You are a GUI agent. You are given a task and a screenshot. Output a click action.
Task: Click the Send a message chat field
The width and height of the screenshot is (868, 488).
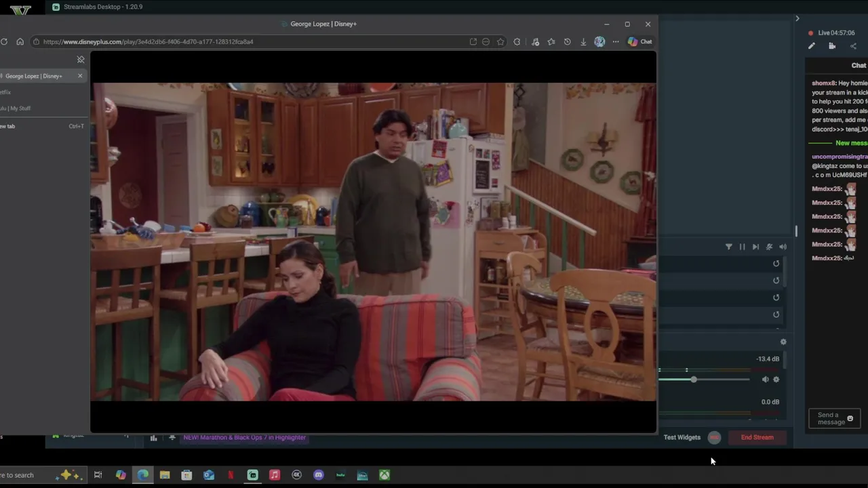[x=834, y=418]
